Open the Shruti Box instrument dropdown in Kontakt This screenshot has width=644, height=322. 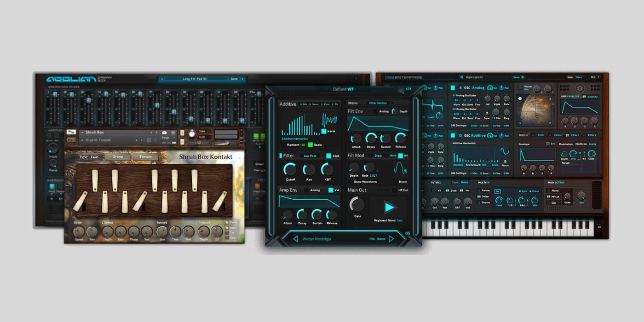pyautogui.click(x=117, y=132)
